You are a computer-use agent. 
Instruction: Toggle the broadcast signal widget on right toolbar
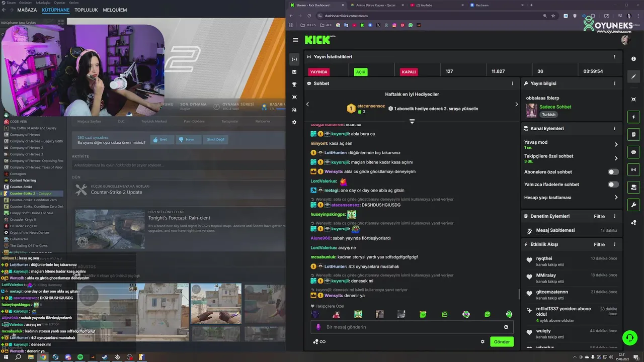(x=633, y=169)
